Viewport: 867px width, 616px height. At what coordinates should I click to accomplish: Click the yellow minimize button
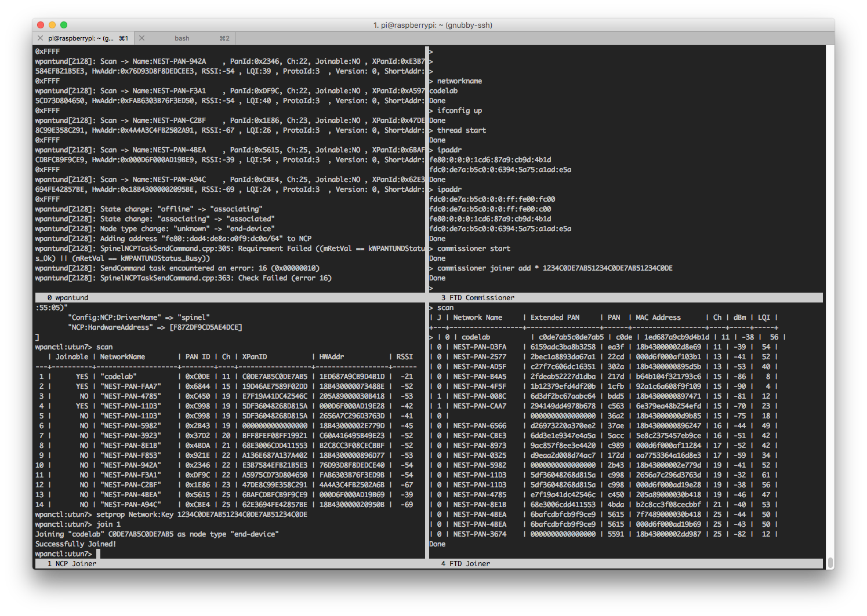tap(52, 25)
